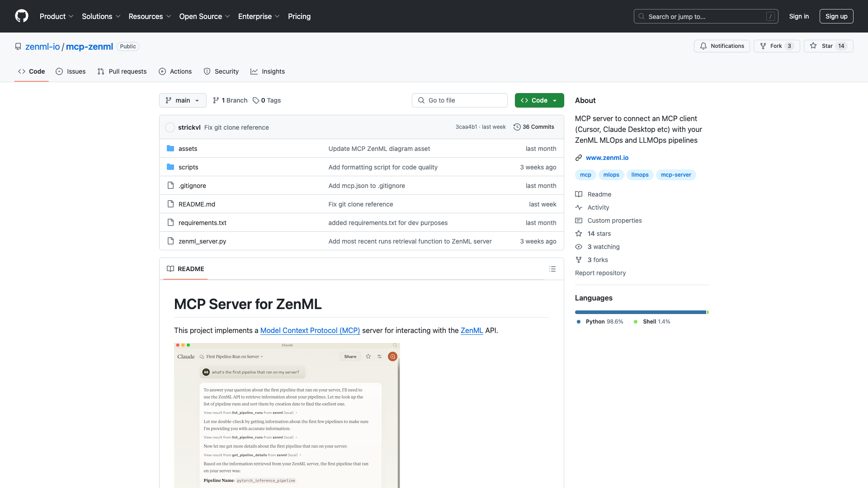Viewport: 868px width, 488px height.
Task: Click the Security shield icon
Action: click(x=207, y=71)
